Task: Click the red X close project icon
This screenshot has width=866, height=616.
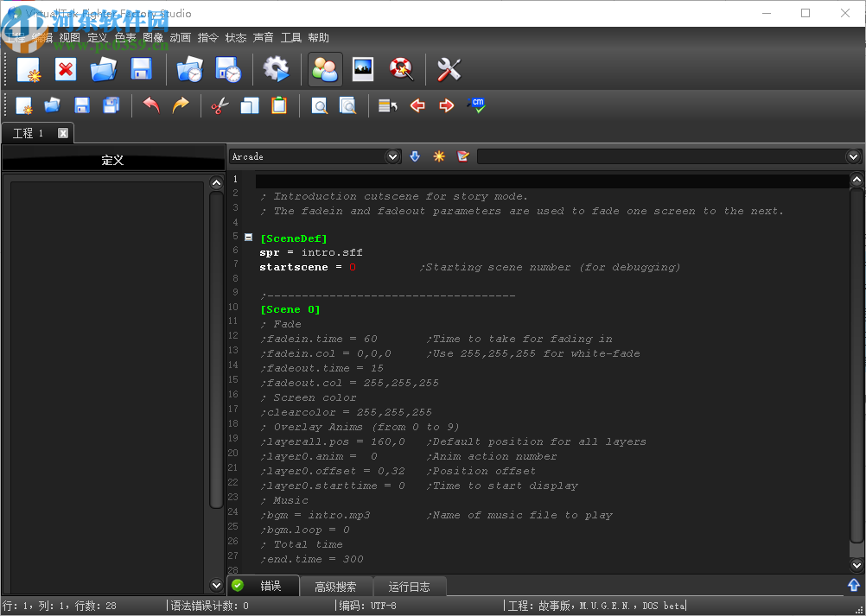Action: pyautogui.click(x=66, y=70)
